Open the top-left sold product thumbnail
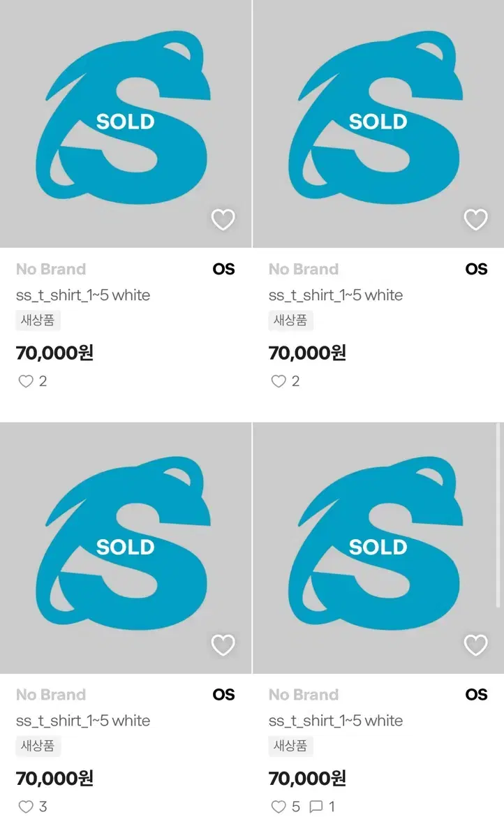The width and height of the screenshot is (504, 838). pyautogui.click(x=126, y=124)
